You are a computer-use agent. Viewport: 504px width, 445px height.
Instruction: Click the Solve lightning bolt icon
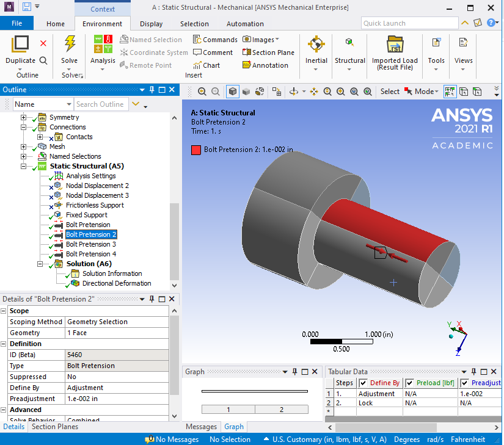pos(70,45)
